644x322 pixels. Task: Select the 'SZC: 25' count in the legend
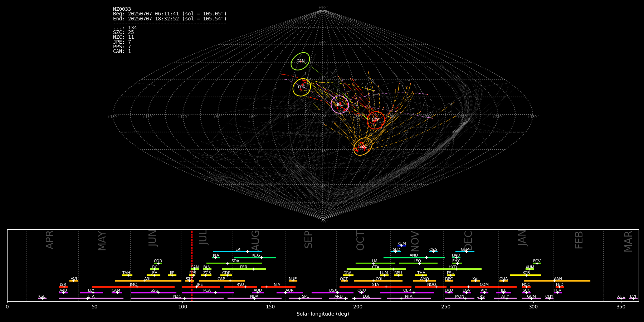(x=123, y=32)
